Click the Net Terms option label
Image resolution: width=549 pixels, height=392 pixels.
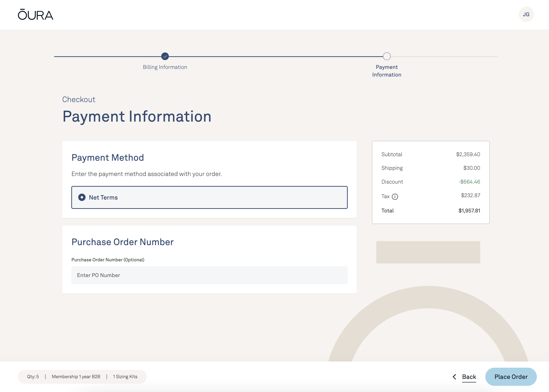tap(103, 197)
